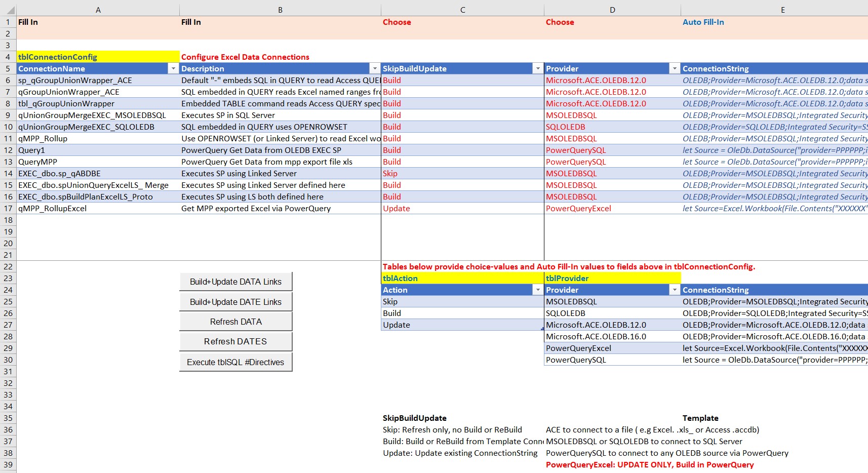
Task: Select row 17 header
Action: point(8,208)
